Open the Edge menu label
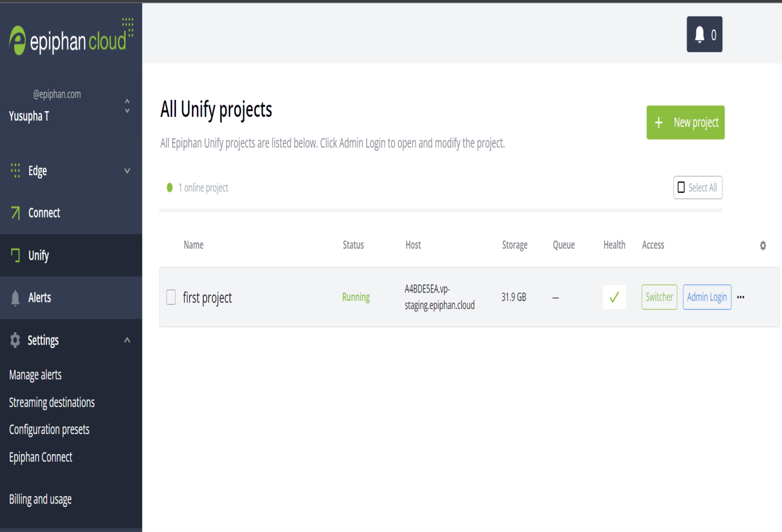This screenshot has width=782, height=532. pyautogui.click(x=37, y=170)
